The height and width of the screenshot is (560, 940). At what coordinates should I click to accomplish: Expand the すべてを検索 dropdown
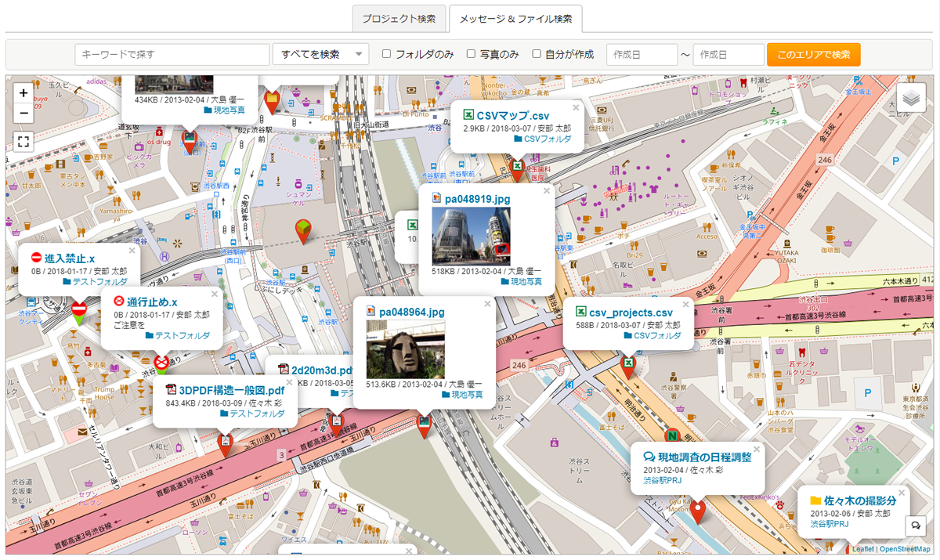pos(320,54)
